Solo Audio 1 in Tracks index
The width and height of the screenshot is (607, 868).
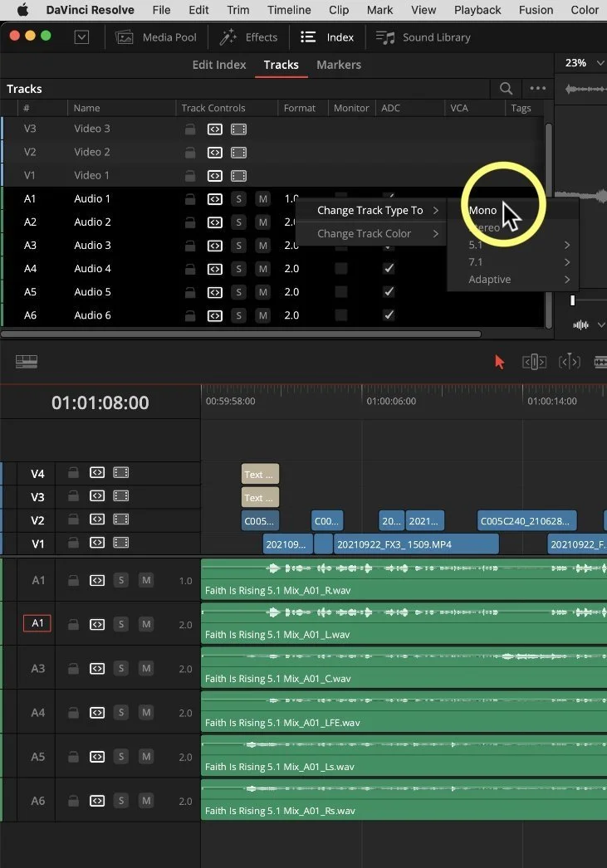click(x=238, y=199)
